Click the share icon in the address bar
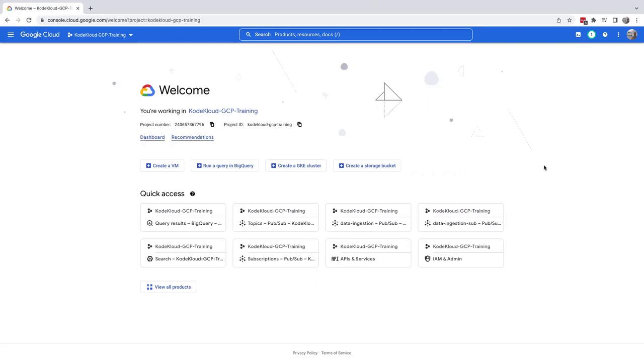This screenshot has height=362, width=644. (558, 20)
